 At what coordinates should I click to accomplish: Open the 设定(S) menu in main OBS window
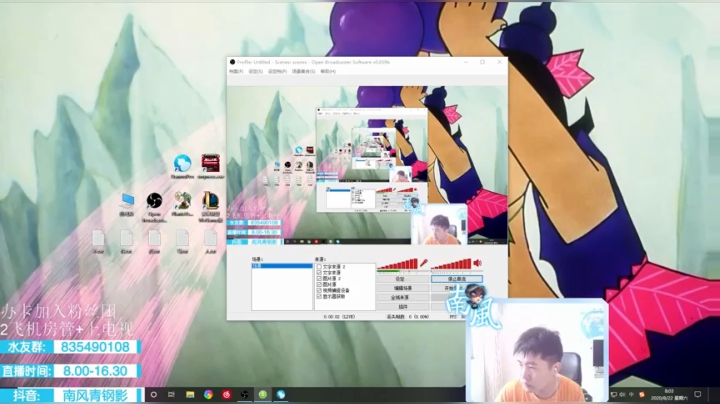click(256, 72)
